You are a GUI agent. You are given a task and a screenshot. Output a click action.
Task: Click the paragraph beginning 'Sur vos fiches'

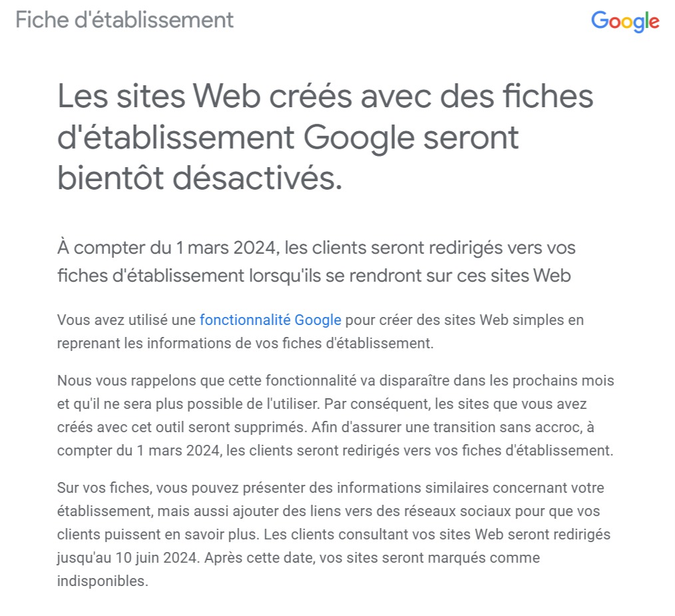point(334,534)
